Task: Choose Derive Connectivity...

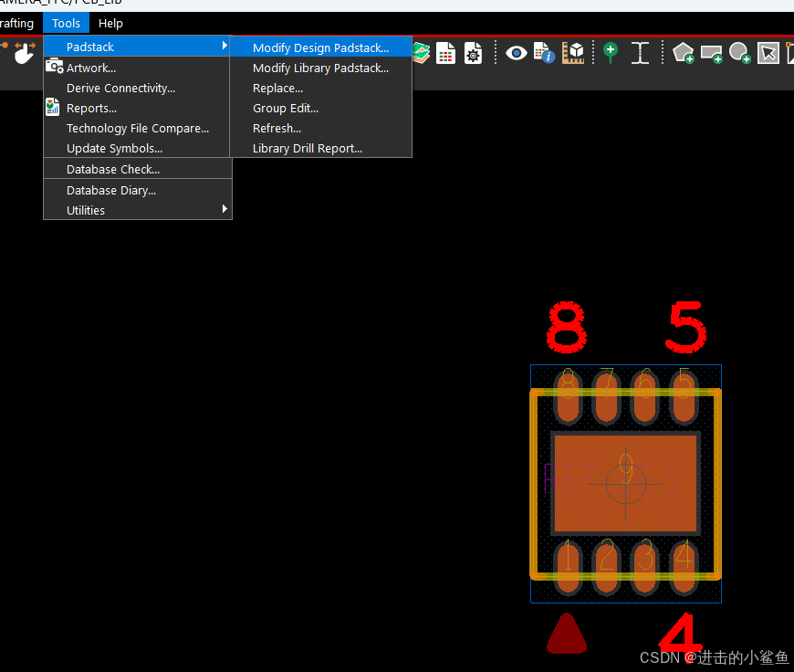Action: coord(137,88)
